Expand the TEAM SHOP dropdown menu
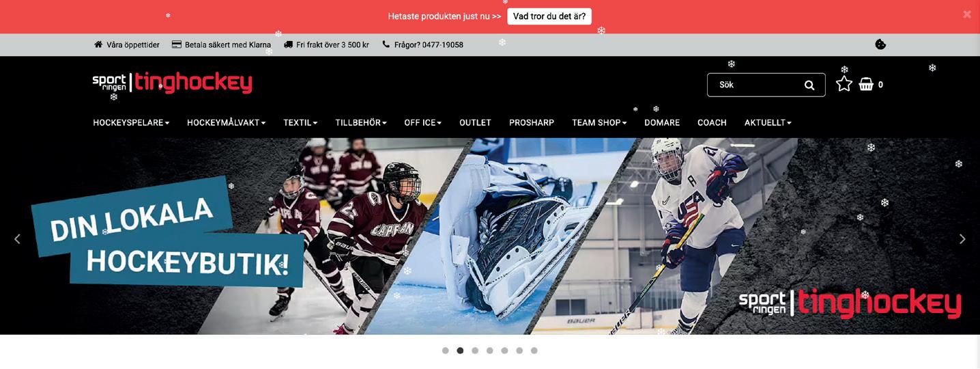The height and width of the screenshot is (369, 980). point(599,123)
